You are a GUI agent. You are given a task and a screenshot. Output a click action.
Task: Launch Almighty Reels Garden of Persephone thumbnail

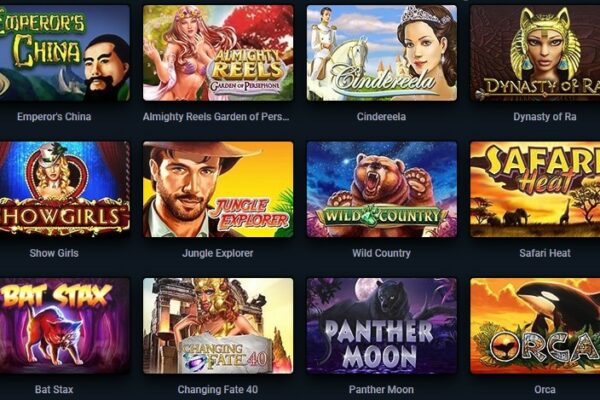pyautogui.click(x=218, y=53)
